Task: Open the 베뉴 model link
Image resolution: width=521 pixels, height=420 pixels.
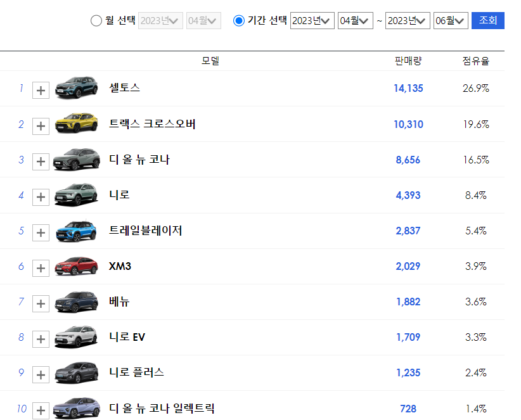Action: click(x=119, y=302)
